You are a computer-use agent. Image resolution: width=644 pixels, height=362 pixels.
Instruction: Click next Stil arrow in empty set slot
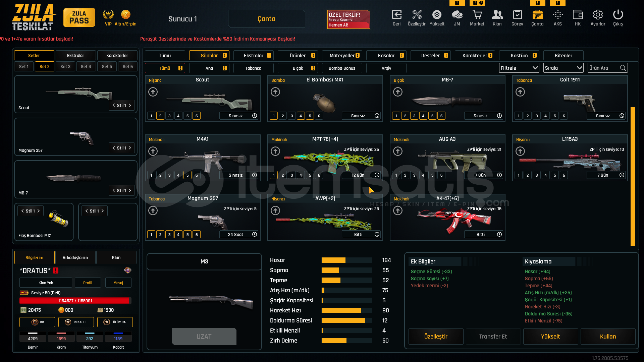pos(103,211)
